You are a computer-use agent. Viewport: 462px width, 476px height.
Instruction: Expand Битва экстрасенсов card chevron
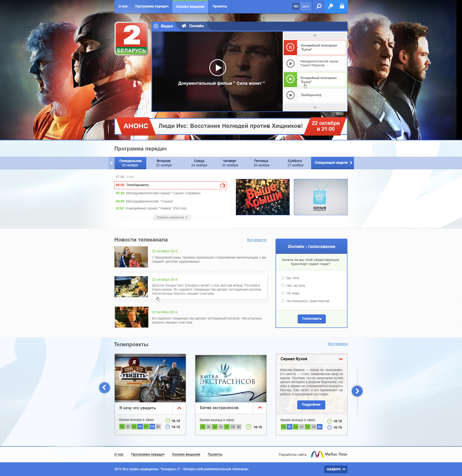[260, 408]
